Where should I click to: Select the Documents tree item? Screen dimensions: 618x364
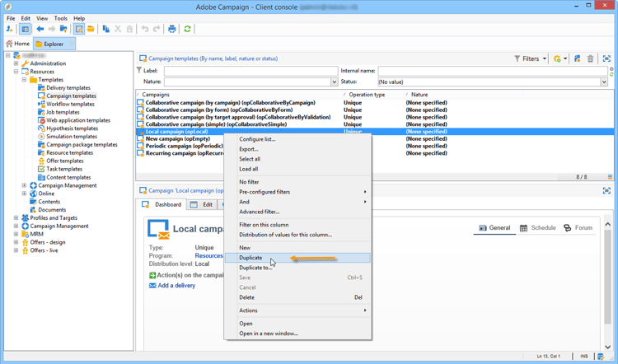[52, 209]
